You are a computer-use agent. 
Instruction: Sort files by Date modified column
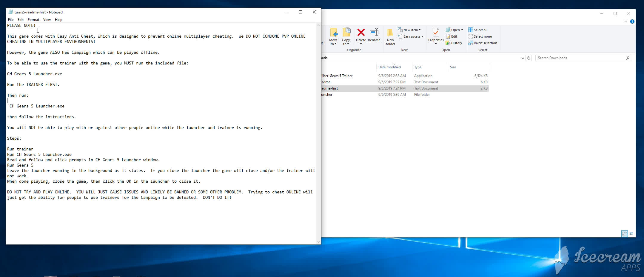click(x=394, y=67)
